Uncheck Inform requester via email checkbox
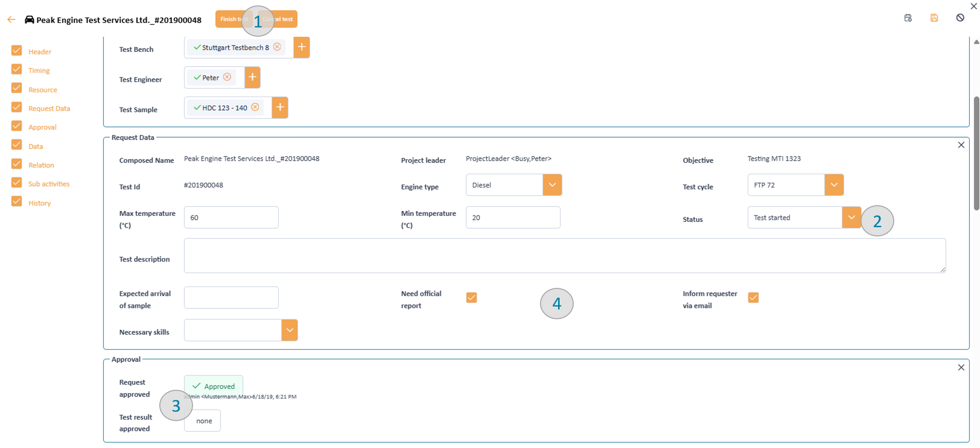 (753, 298)
